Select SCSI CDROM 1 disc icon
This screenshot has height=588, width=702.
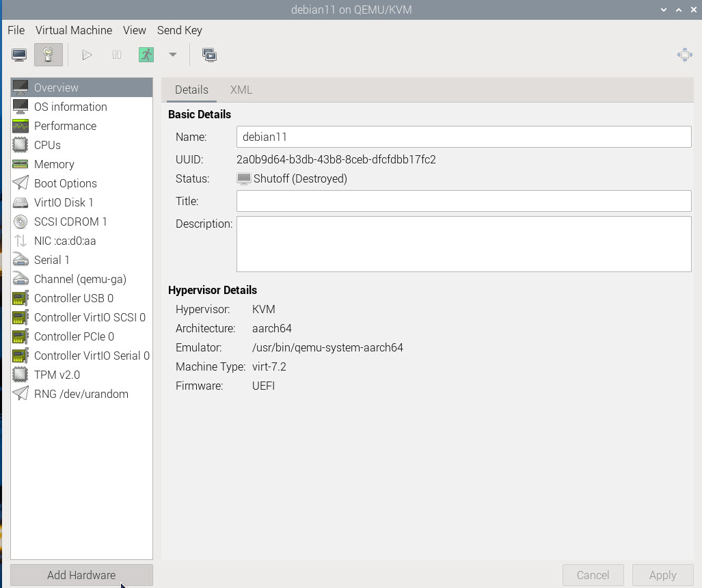pyautogui.click(x=21, y=222)
